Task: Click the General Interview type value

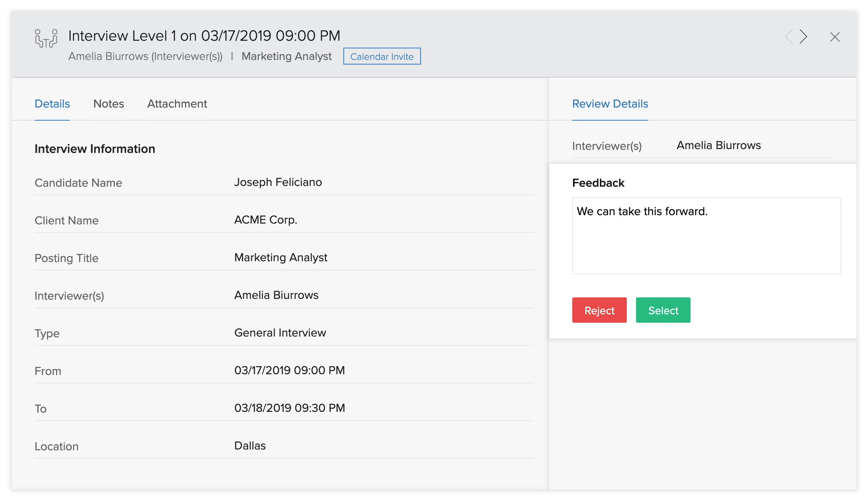Action: (x=280, y=333)
